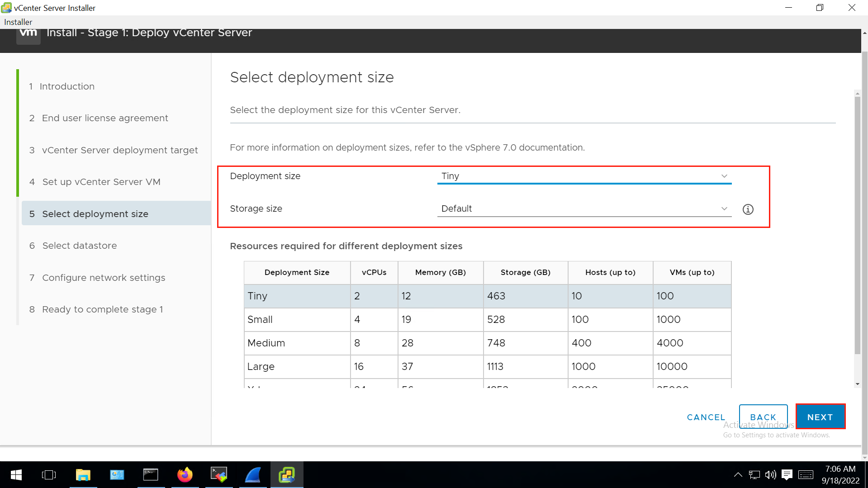
Task: Expand the Deployment size dropdown
Action: [584, 176]
